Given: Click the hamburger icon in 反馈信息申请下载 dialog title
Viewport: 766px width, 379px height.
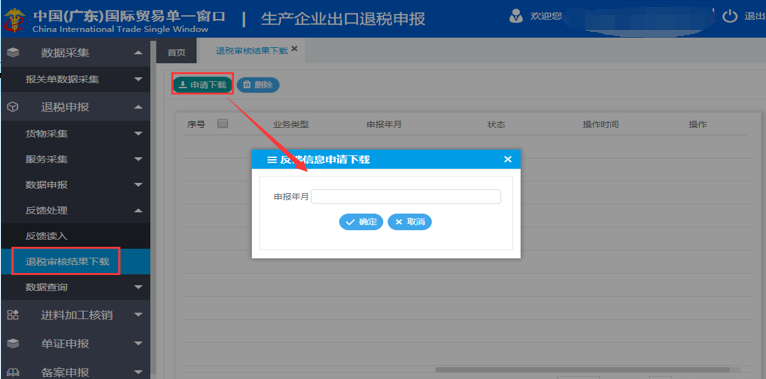Looking at the screenshot, I should tap(272, 159).
